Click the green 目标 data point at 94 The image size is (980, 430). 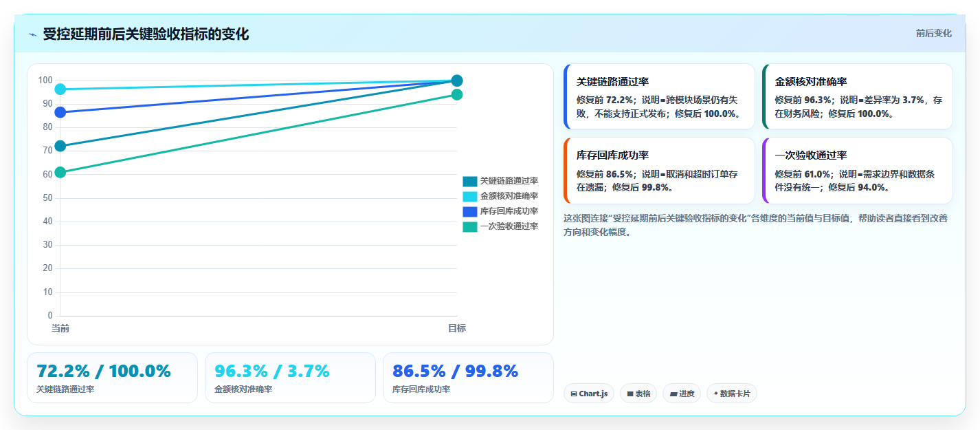tap(457, 94)
